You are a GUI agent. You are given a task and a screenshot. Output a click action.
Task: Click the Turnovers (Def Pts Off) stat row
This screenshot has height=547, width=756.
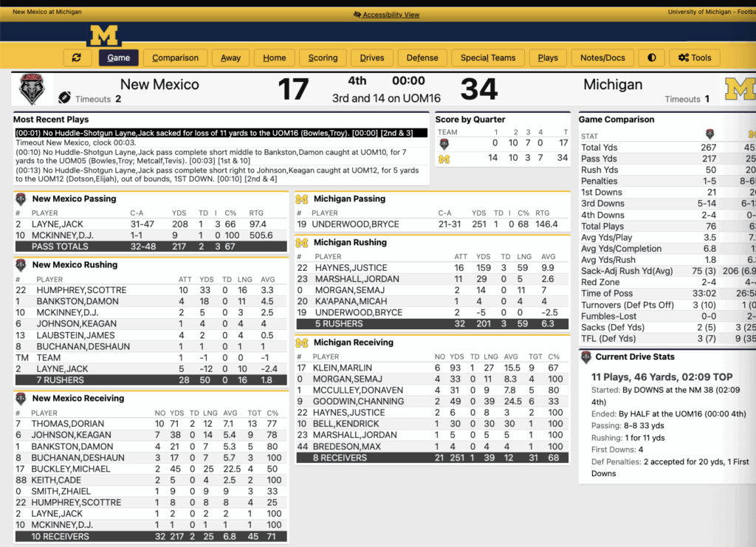click(x=667, y=305)
